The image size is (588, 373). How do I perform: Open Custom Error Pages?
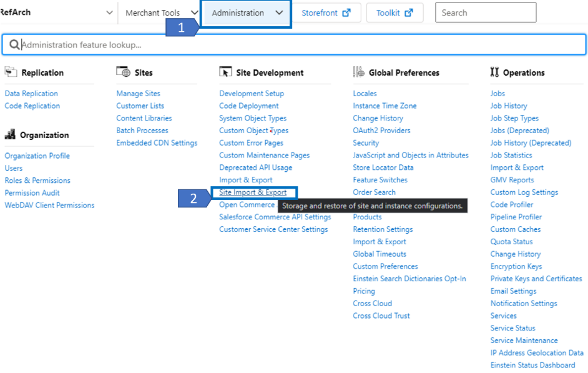(x=252, y=143)
